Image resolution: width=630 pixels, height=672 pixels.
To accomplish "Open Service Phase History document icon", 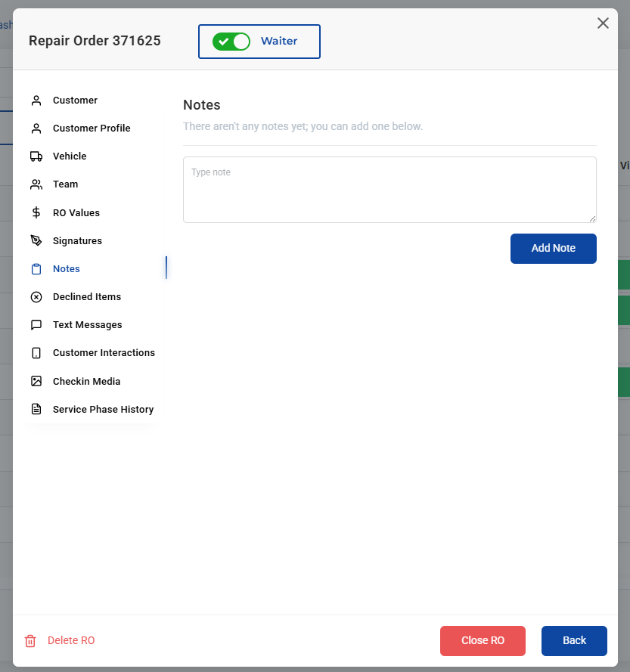I will click(x=36, y=409).
